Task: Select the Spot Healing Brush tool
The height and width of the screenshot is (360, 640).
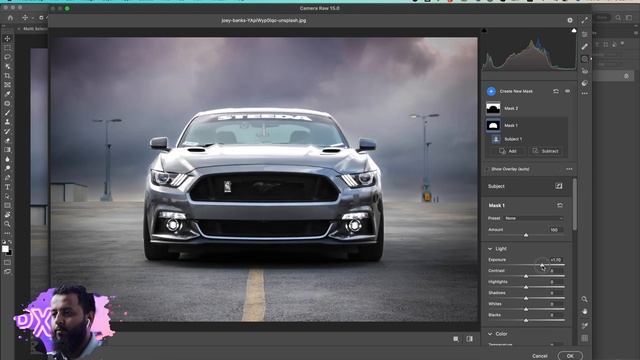Action: click(7, 104)
